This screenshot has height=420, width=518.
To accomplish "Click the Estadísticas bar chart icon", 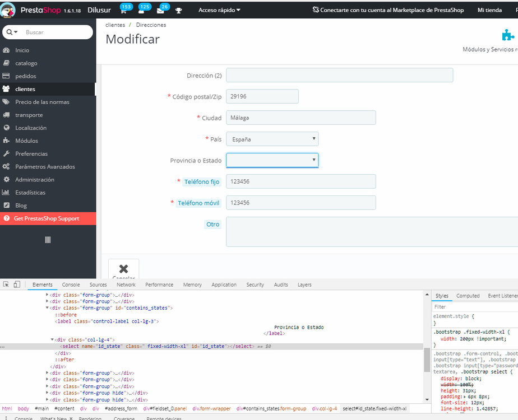I will tap(6, 192).
